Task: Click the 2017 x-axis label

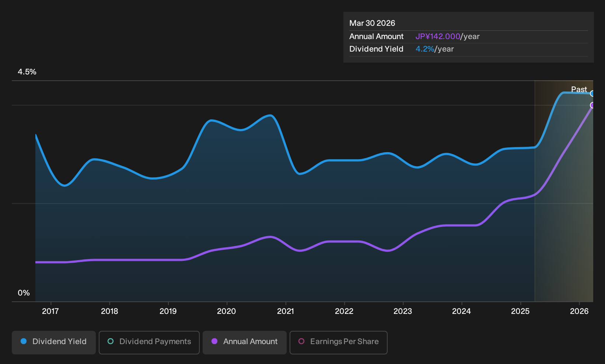Action: pyautogui.click(x=50, y=311)
